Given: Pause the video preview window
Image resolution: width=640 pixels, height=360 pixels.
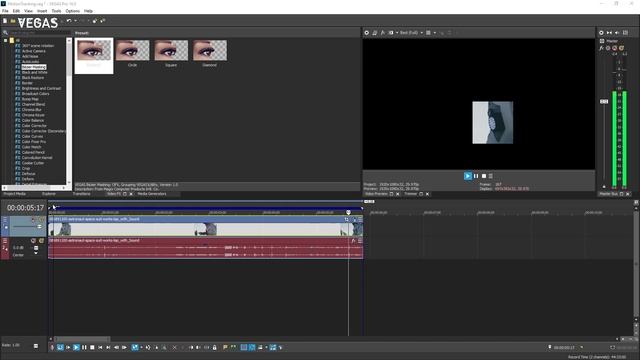Looking at the screenshot, I should [476, 176].
